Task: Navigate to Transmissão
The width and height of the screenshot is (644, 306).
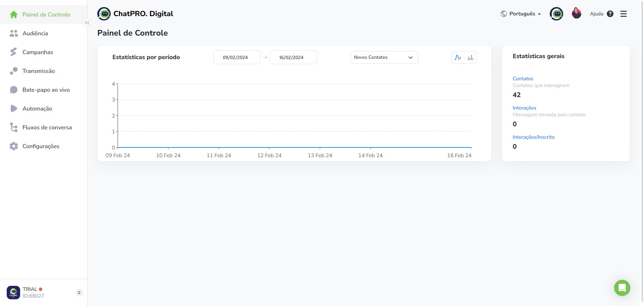Action: [x=44, y=71]
